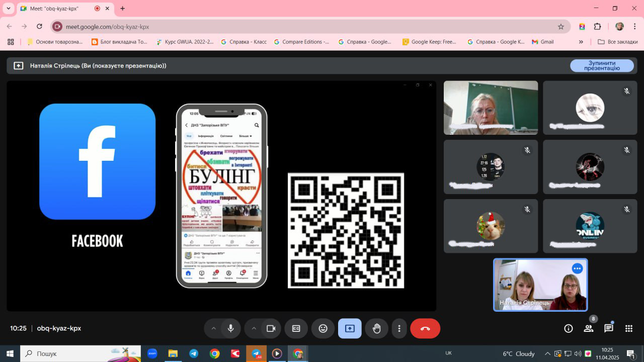Toggle the camera in the call controls
The height and width of the screenshot is (362, 644).
pyautogui.click(x=271, y=328)
